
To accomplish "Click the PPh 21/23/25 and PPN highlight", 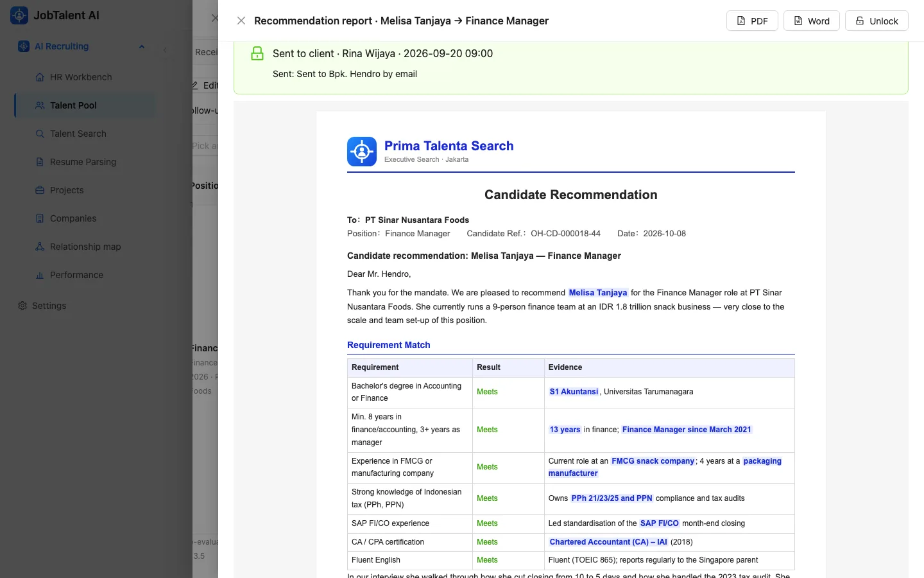I will pyautogui.click(x=612, y=498).
